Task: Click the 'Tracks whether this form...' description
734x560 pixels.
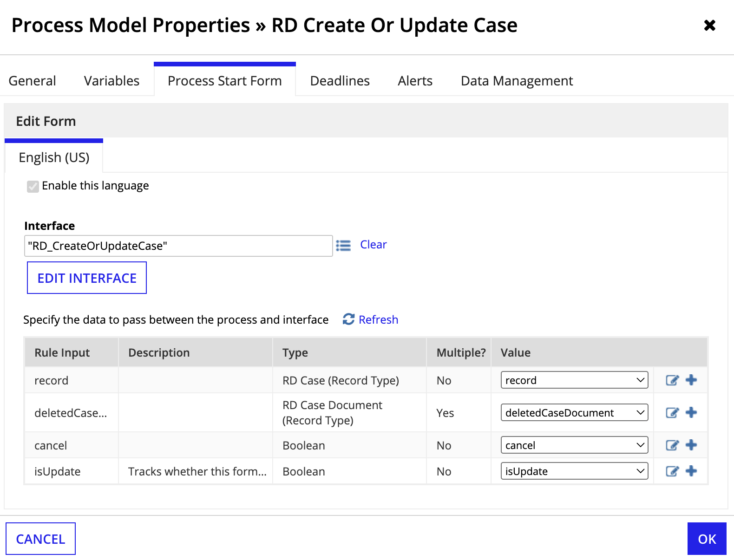Action: click(197, 472)
